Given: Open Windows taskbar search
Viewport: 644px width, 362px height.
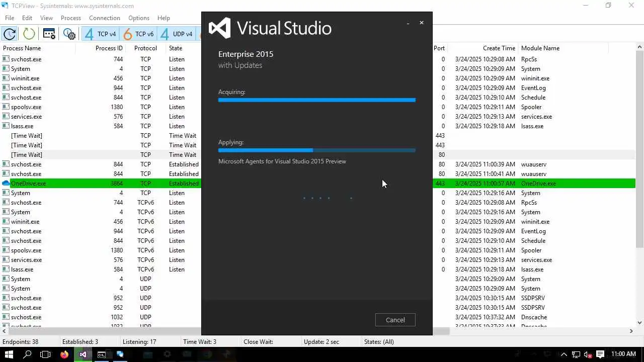Looking at the screenshot, I should [28, 354].
